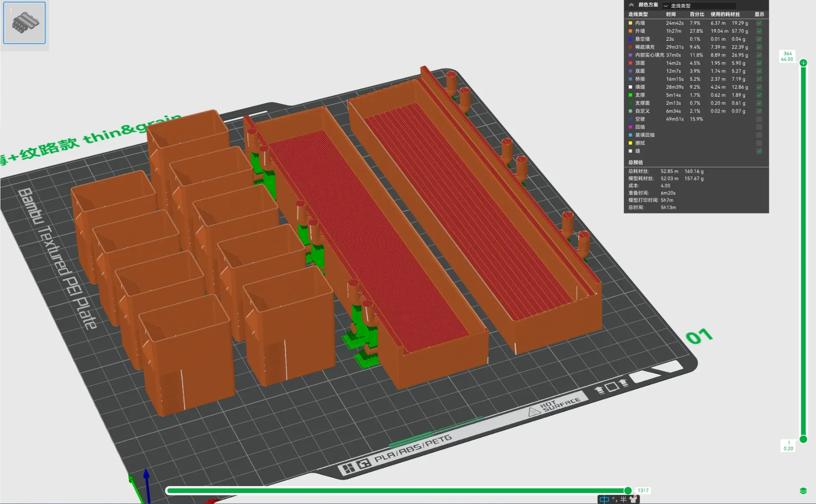The height and width of the screenshot is (504, 816).
Task: Click the yellow 内墙 color swatch
Action: click(631, 23)
